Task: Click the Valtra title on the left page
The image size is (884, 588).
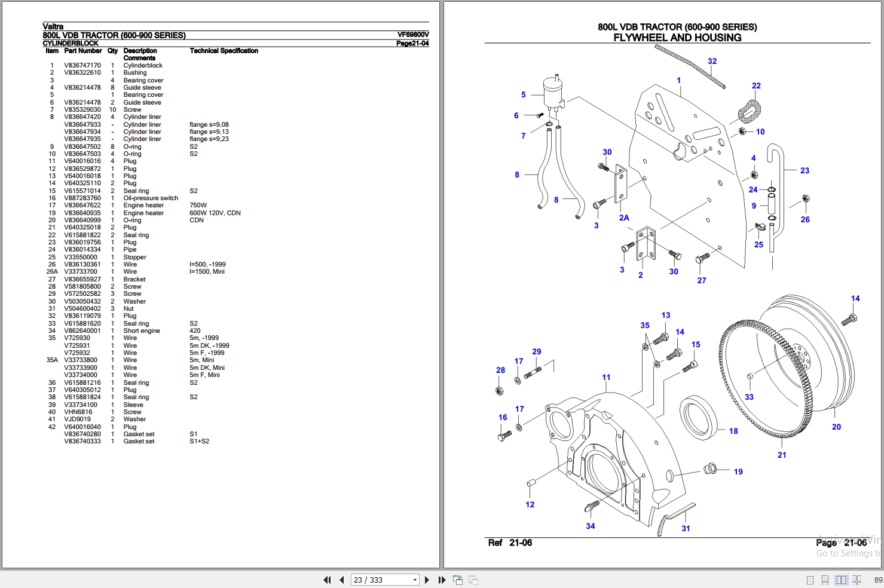Action: pos(54,26)
